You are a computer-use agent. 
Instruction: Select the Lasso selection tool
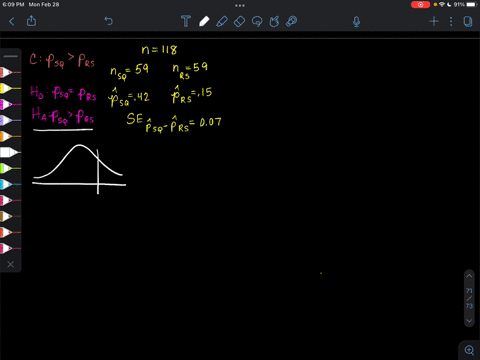tap(257, 22)
